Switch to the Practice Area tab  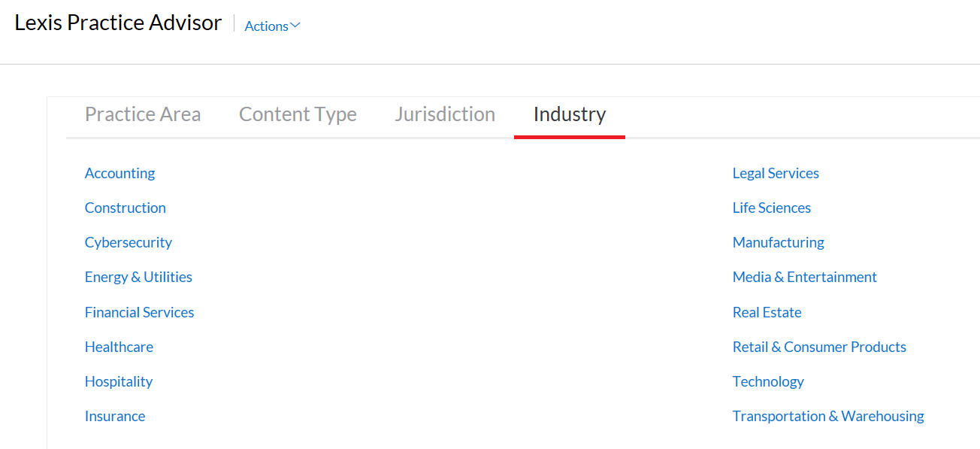[143, 114]
